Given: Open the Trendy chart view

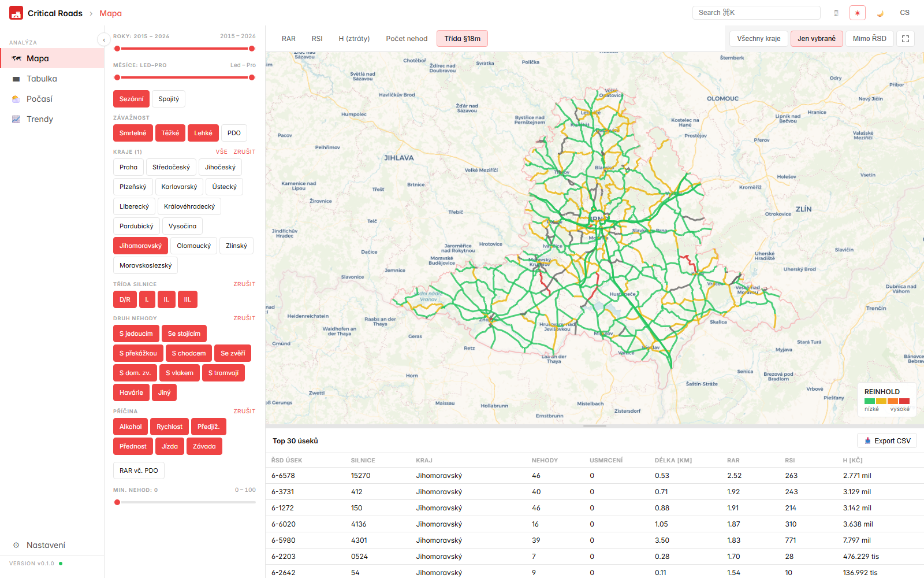Looking at the screenshot, I should point(39,119).
